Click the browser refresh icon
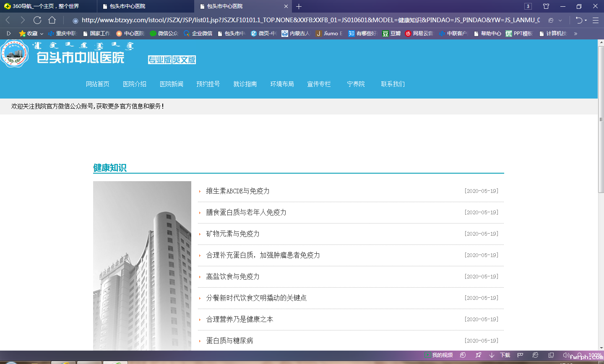The image size is (604, 364). pyautogui.click(x=37, y=20)
